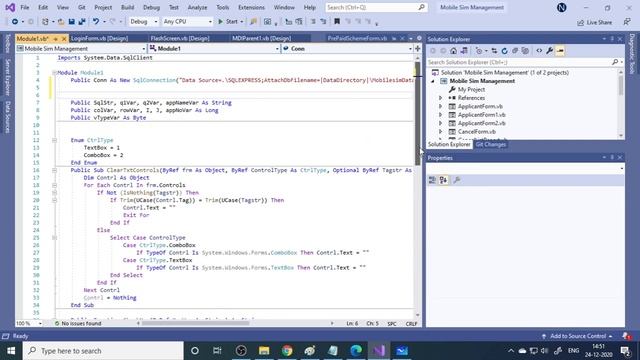
Task: Click the Save icon in toolbar
Action: coord(71,22)
